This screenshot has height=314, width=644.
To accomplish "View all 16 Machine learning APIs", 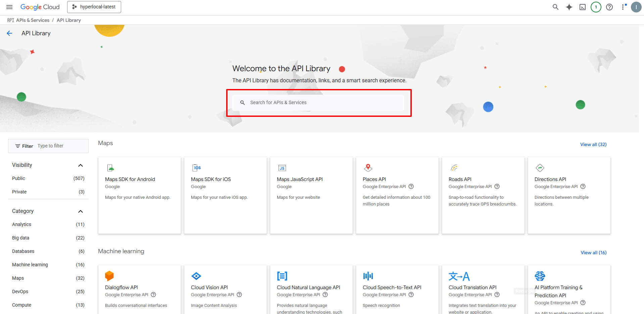I will tap(594, 253).
